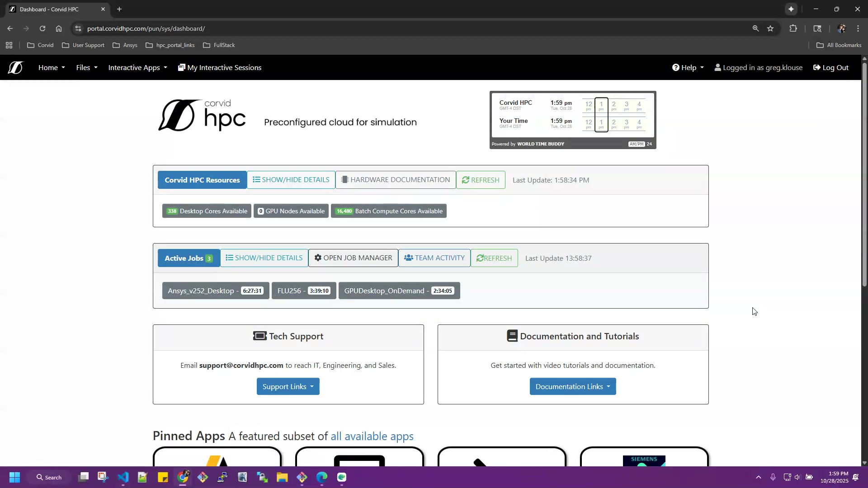Open the Help menu
The image size is (868, 488).
688,68
